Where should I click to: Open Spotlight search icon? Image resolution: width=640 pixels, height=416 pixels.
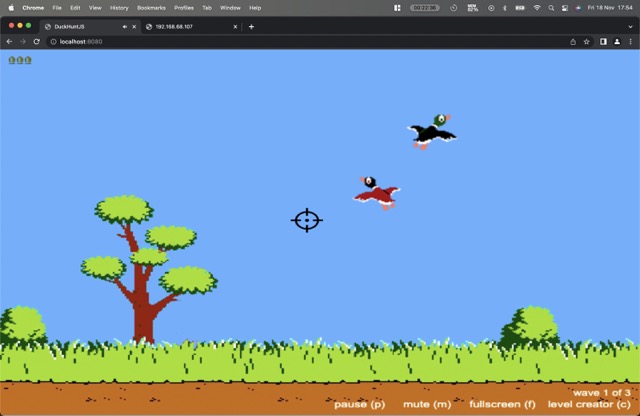[x=551, y=8]
